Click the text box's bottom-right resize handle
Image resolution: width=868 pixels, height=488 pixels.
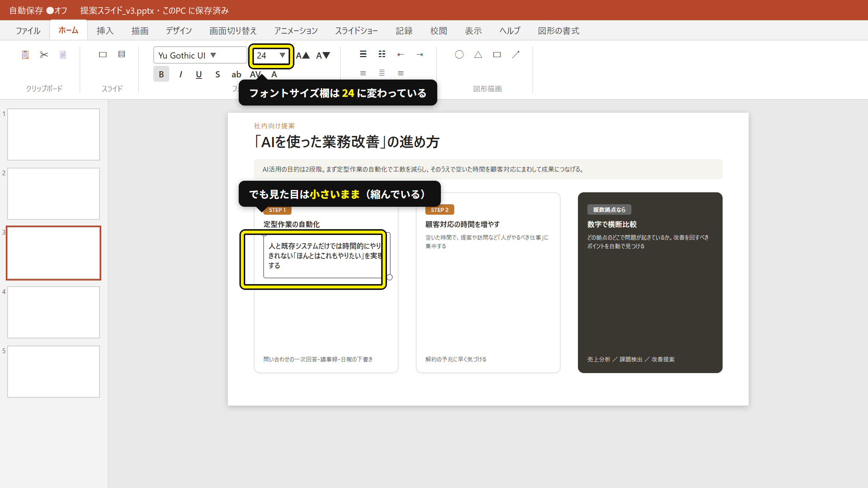[390, 277]
